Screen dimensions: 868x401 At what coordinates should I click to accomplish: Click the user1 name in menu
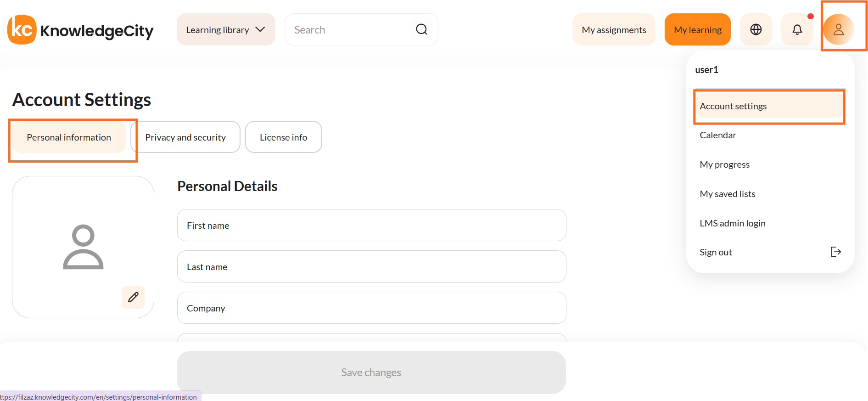706,70
